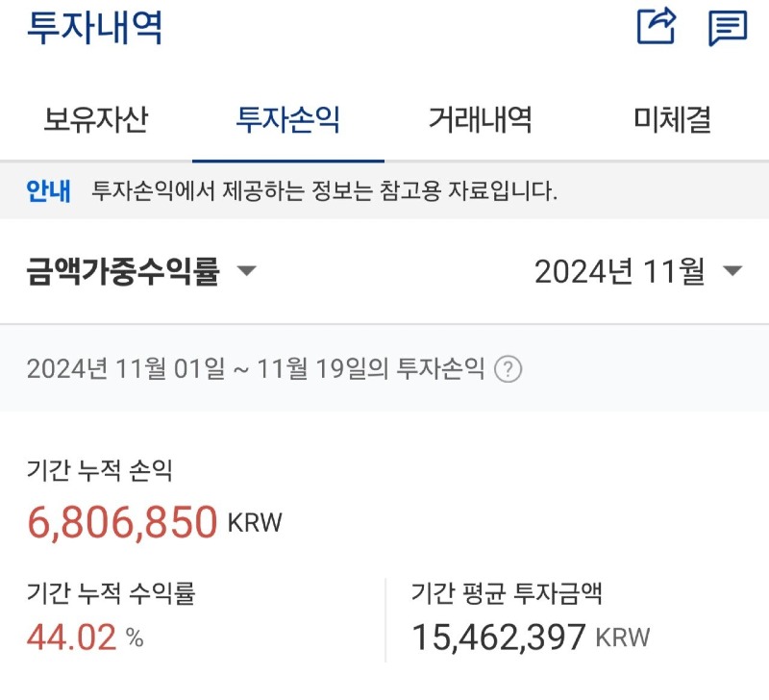Expand the 금액가중수익률 dropdown arrow

[x=246, y=271]
